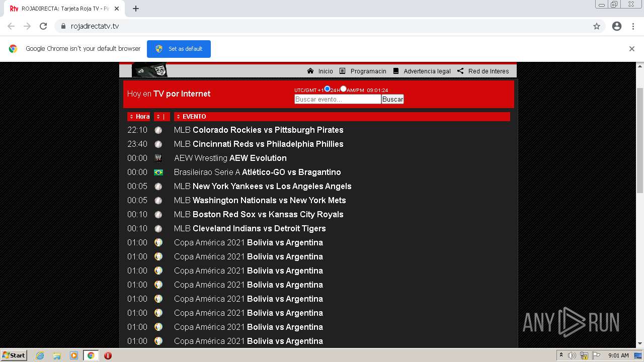The image size is (644, 362).
Task: Open AEW Wrestling AEW Evolution event
Action: pos(230,158)
